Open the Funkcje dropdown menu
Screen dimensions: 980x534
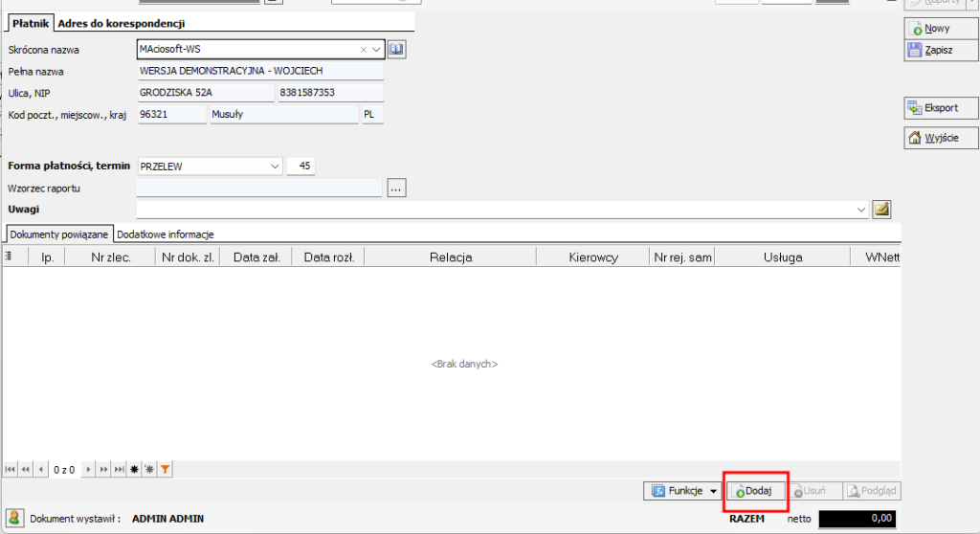(684, 491)
